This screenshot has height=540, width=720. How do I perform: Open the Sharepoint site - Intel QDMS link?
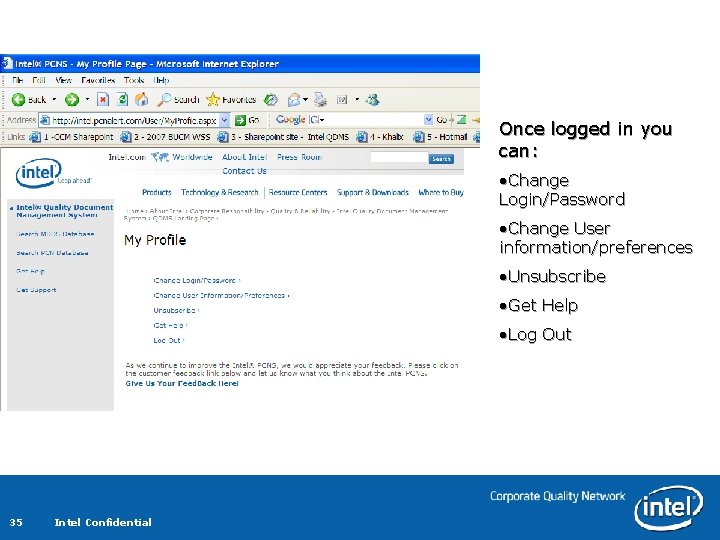(x=283, y=137)
